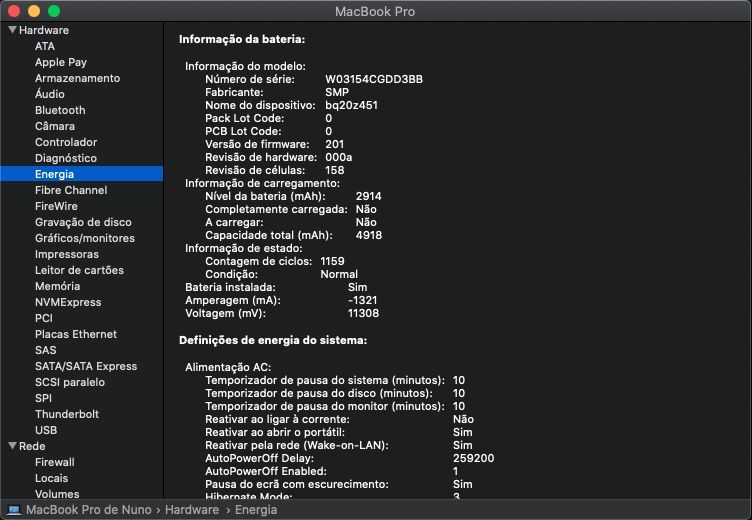Click Energia in the path bar
752x520 pixels.
(x=256, y=509)
